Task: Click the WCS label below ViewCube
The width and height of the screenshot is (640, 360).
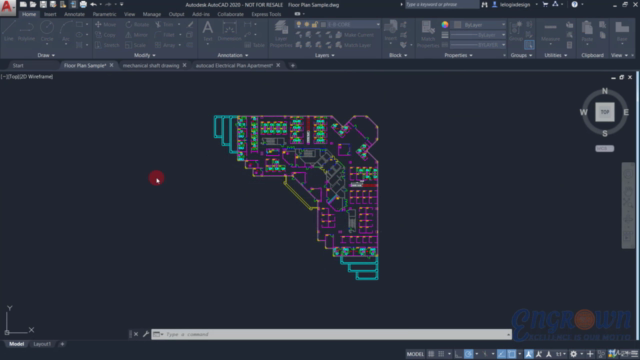Action: [x=604, y=149]
